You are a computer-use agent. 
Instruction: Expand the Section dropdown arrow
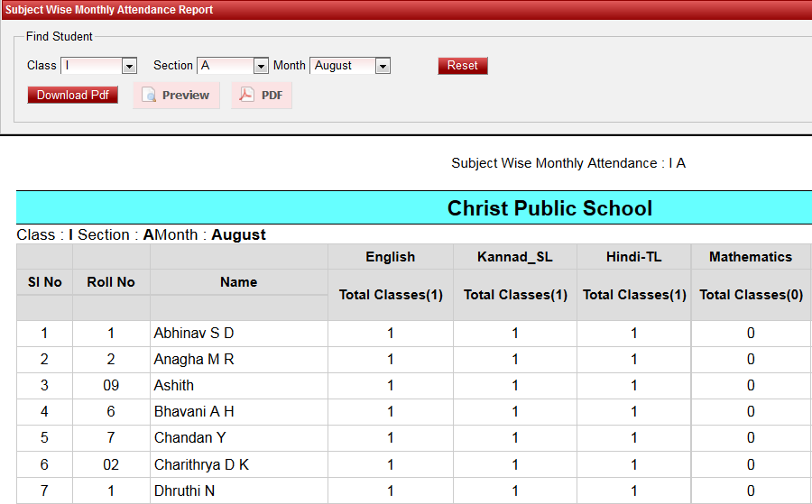(261, 66)
